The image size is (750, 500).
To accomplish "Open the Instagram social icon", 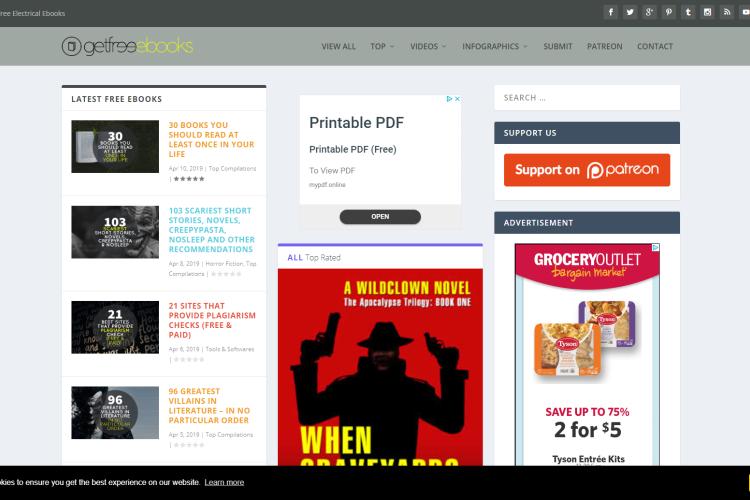I will coord(707,12).
